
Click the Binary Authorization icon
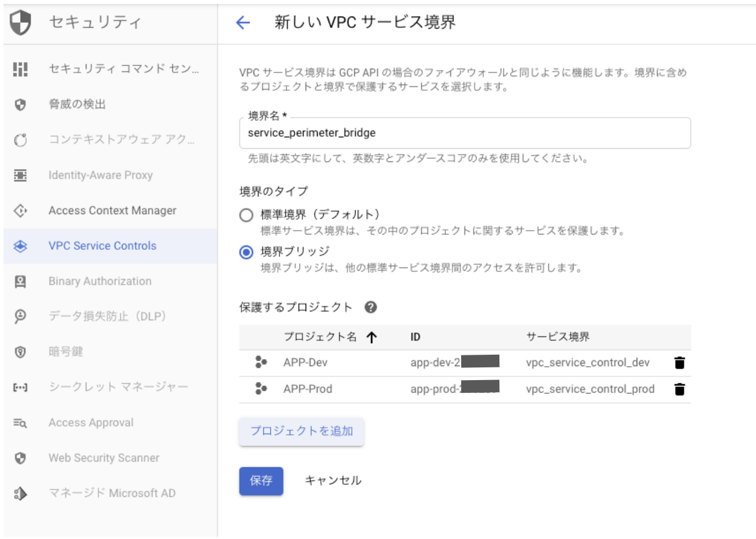20,282
